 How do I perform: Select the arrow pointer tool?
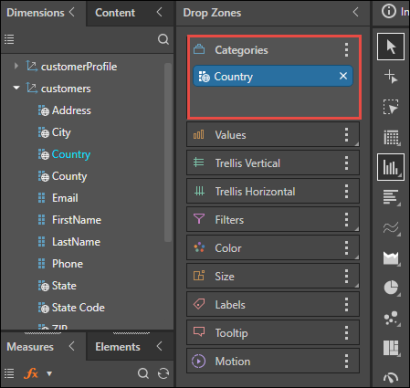(x=391, y=46)
